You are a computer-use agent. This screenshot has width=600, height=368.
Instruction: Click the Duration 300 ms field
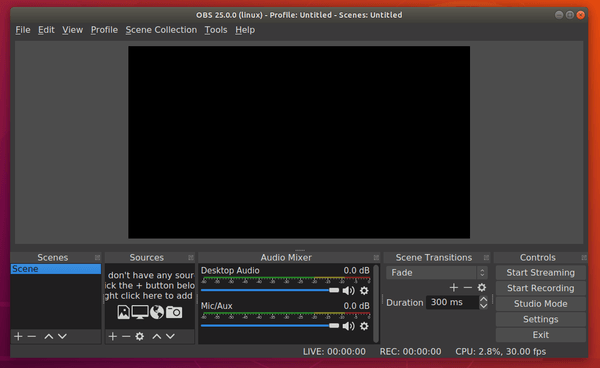click(452, 303)
